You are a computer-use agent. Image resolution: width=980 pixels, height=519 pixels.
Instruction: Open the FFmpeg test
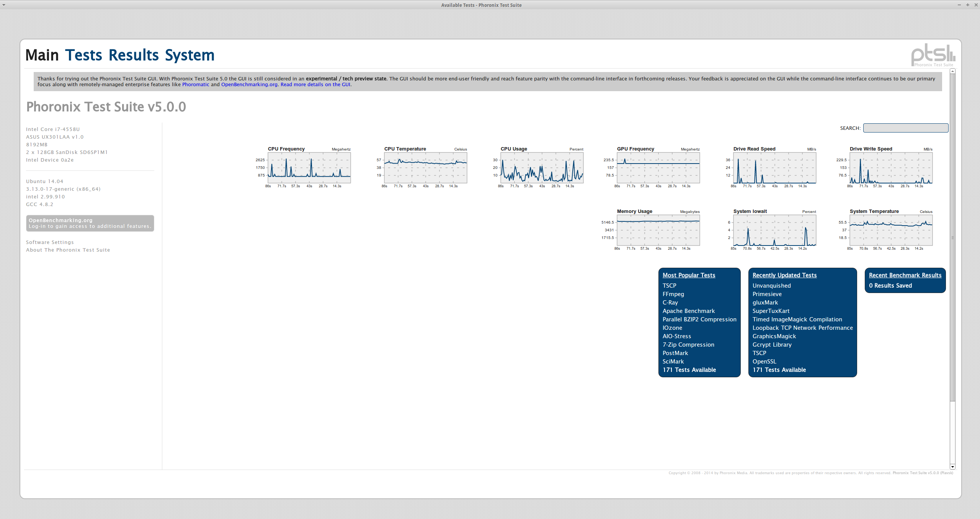[673, 294]
